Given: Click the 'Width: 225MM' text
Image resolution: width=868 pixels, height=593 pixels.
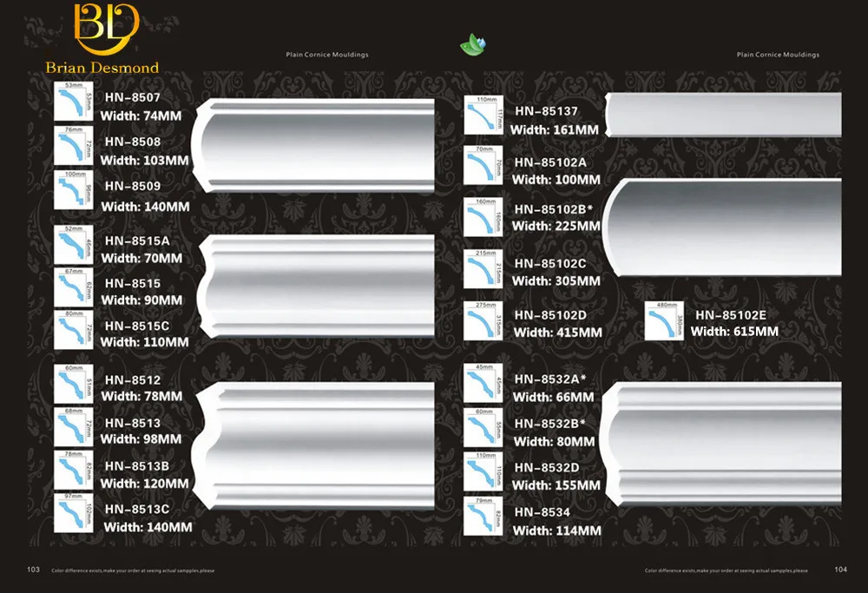Looking at the screenshot, I should click(556, 227).
